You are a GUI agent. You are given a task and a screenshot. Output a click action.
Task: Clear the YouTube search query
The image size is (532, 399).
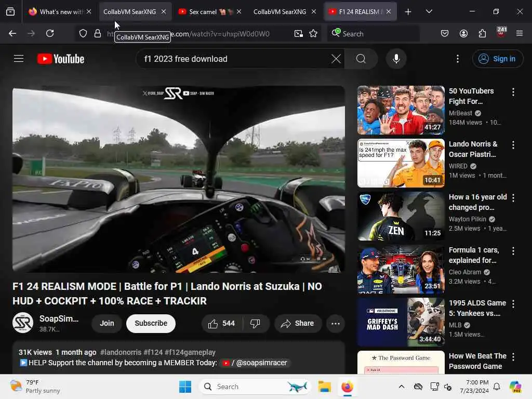click(336, 59)
